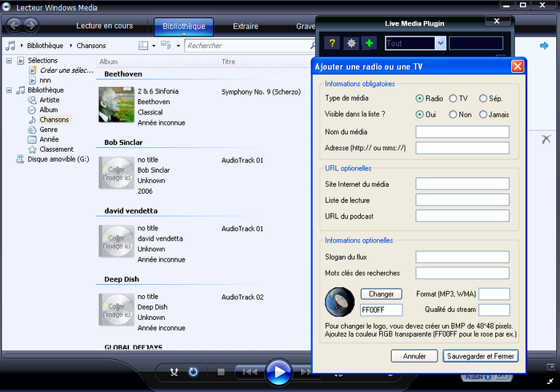Click the layout view options icon
This screenshot has height=392, width=560.
click(x=143, y=45)
